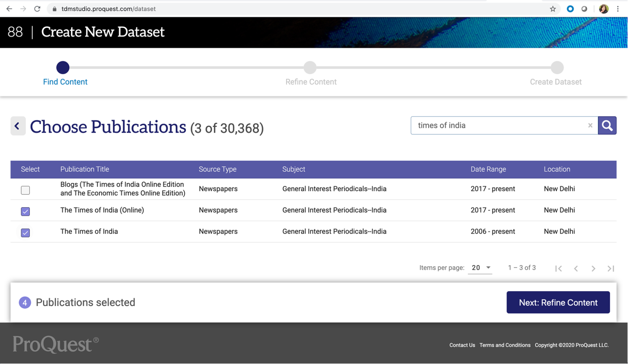Click the blue circle extension icon
The image size is (628, 364).
pos(570,9)
